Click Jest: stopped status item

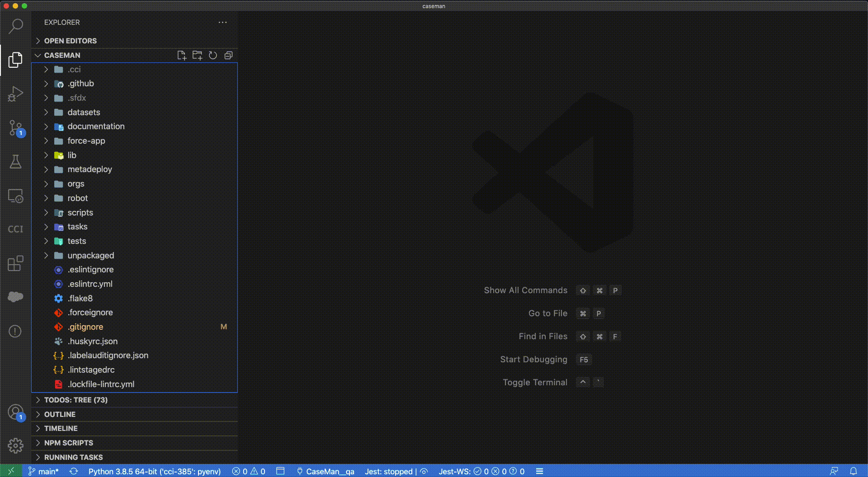point(396,471)
